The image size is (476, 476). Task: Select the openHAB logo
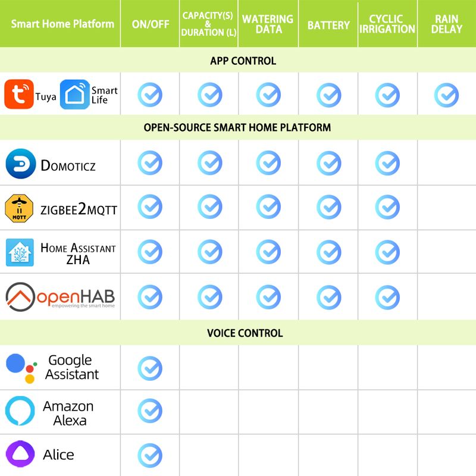point(60,295)
